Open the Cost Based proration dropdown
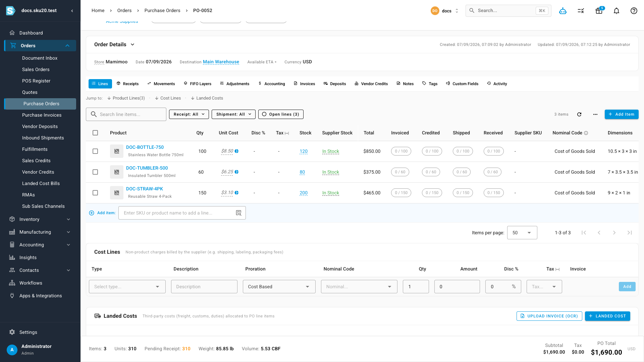The height and width of the screenshot is (362, 644). pos(279,287)
